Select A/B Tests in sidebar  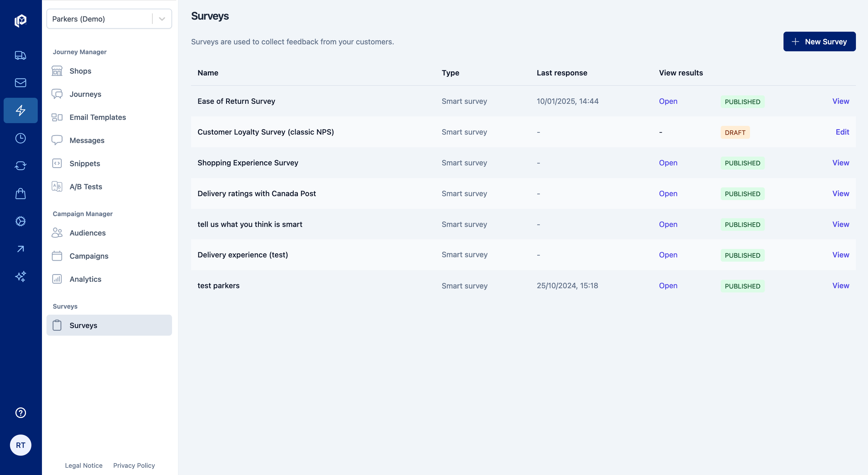click(x=86, y=186)
